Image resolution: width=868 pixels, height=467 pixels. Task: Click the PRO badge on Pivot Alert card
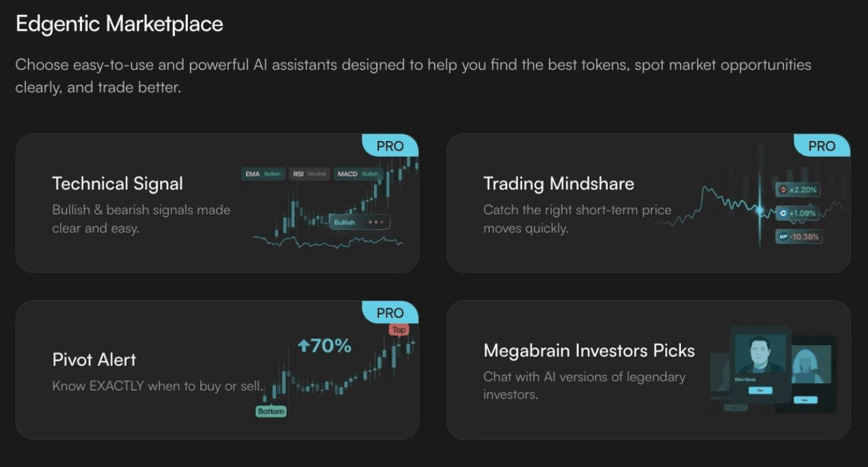coord(390,313)
